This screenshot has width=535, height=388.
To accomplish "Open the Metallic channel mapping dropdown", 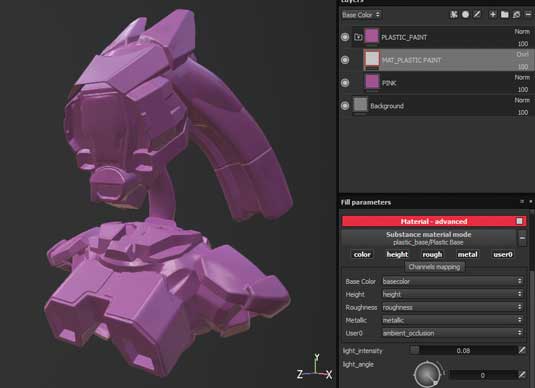I will pos(452,320).
